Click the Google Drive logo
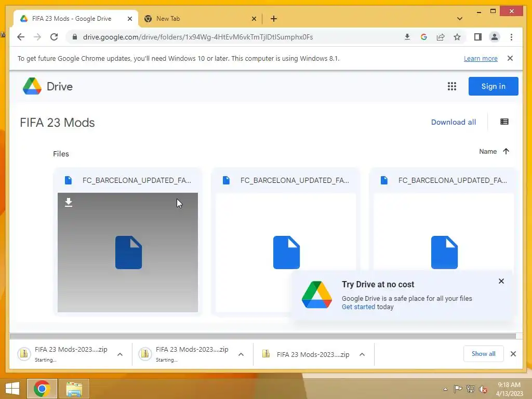 coord(47,86)
